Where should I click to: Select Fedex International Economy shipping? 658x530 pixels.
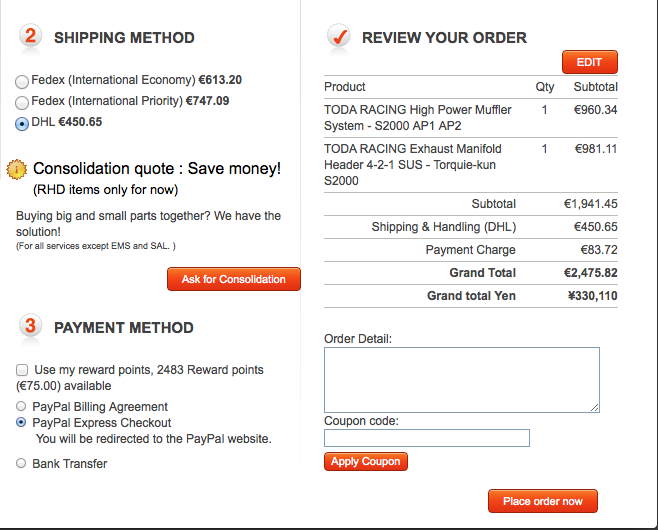pos(22,81)
